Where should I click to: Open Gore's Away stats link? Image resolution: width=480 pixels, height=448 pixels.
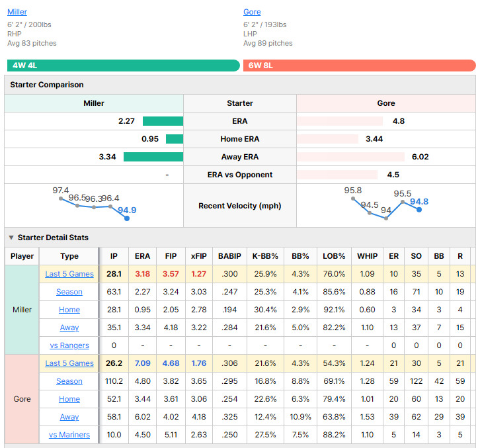[x=69, y=417]
